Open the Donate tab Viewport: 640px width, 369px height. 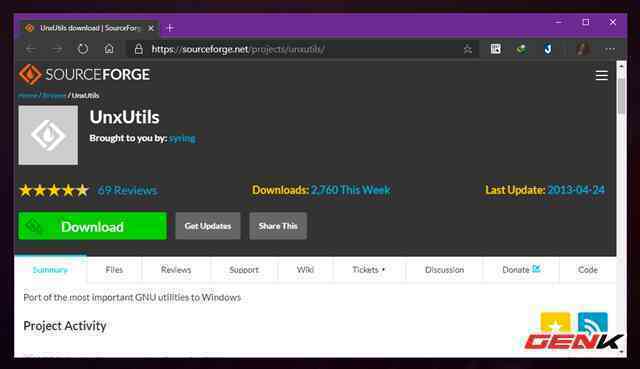tap(521, 270)
